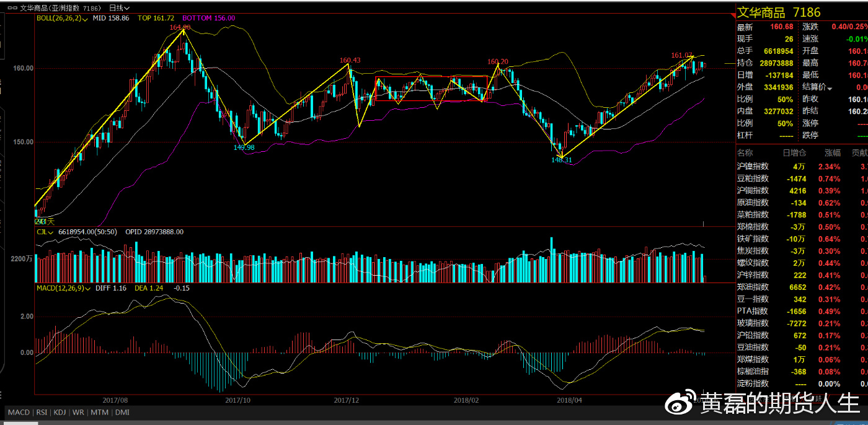Viewport: 868px width, 425px height.
Task: Select the 原油指数 row
Action: pos(802,203)
